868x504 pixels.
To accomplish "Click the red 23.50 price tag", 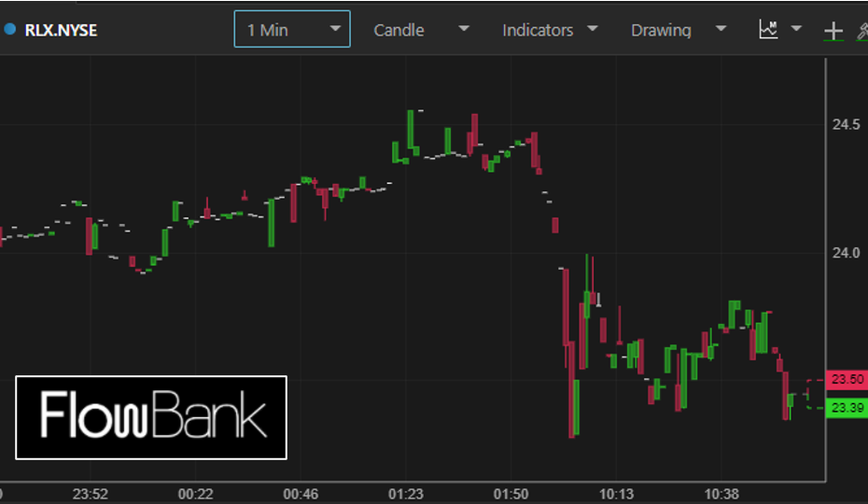I will pyautogui.click(x=847, y=380).
